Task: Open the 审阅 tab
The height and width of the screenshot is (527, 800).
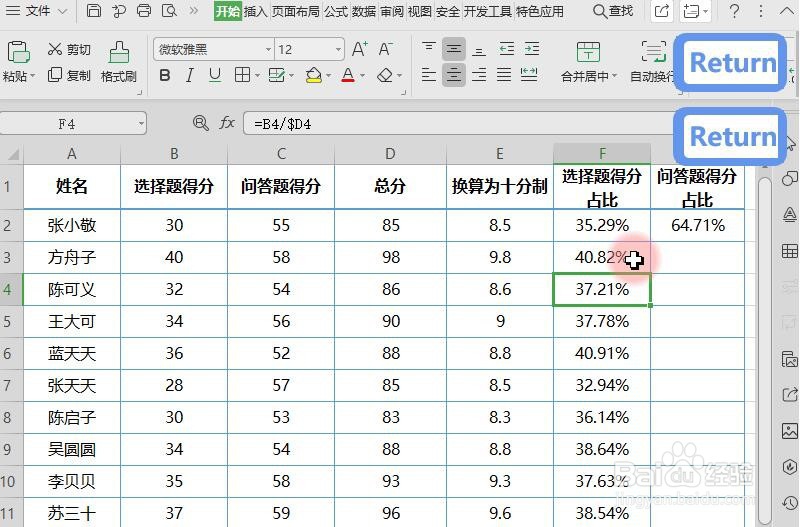Action: coord(392,11)
